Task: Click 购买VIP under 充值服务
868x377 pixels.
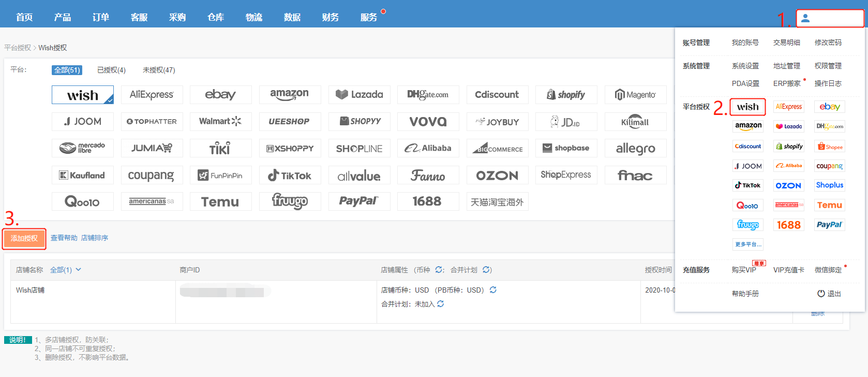Action: pyautogui.click(x=744, y=270)
